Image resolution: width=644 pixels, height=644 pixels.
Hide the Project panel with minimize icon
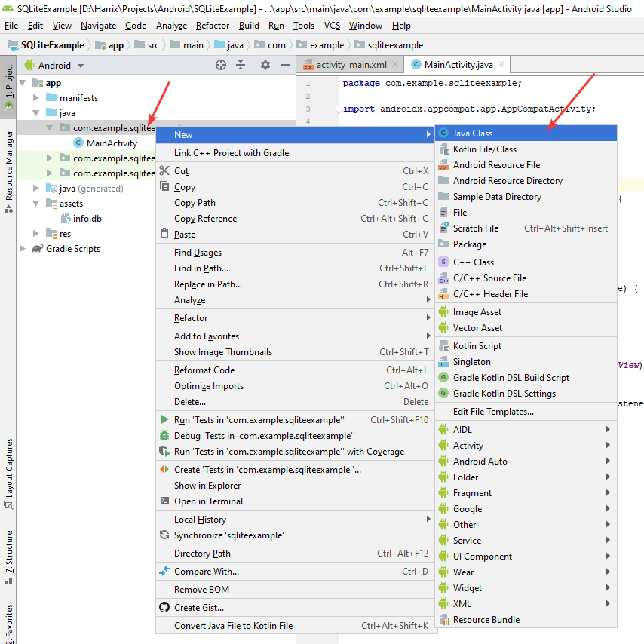coord(284,65)
